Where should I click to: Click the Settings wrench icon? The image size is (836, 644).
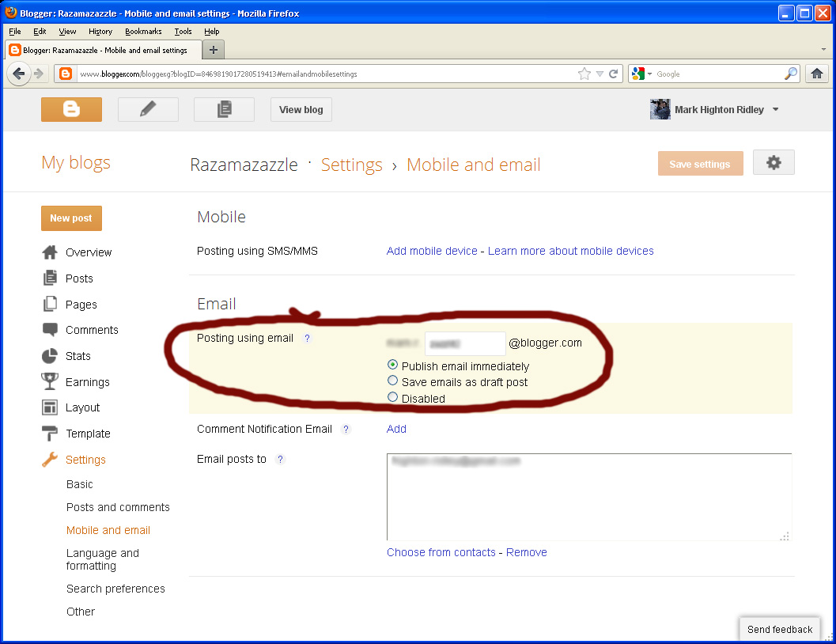[x=50, y=459]
